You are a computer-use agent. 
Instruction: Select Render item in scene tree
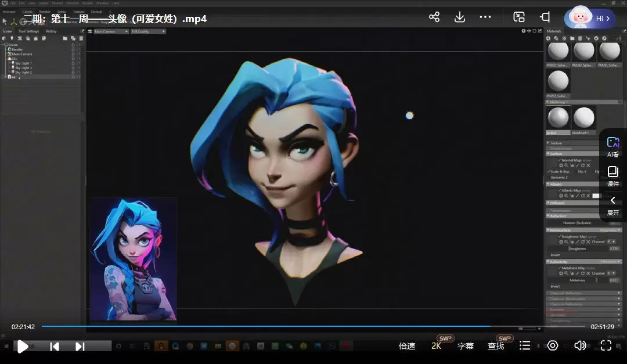pyautogui.click(x=17, y=49)
